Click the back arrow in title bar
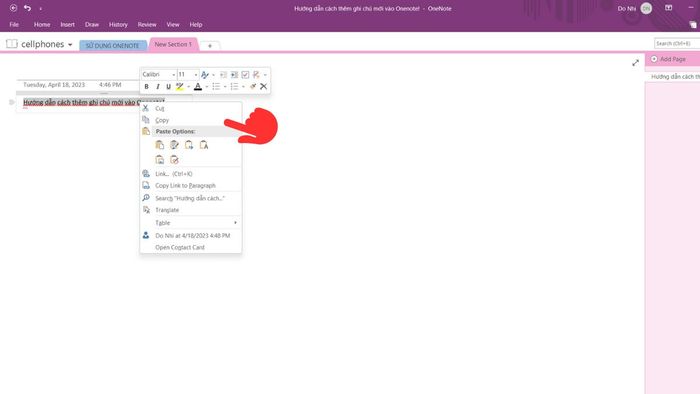This screenshot has width=700, height=394. point(13,8)
